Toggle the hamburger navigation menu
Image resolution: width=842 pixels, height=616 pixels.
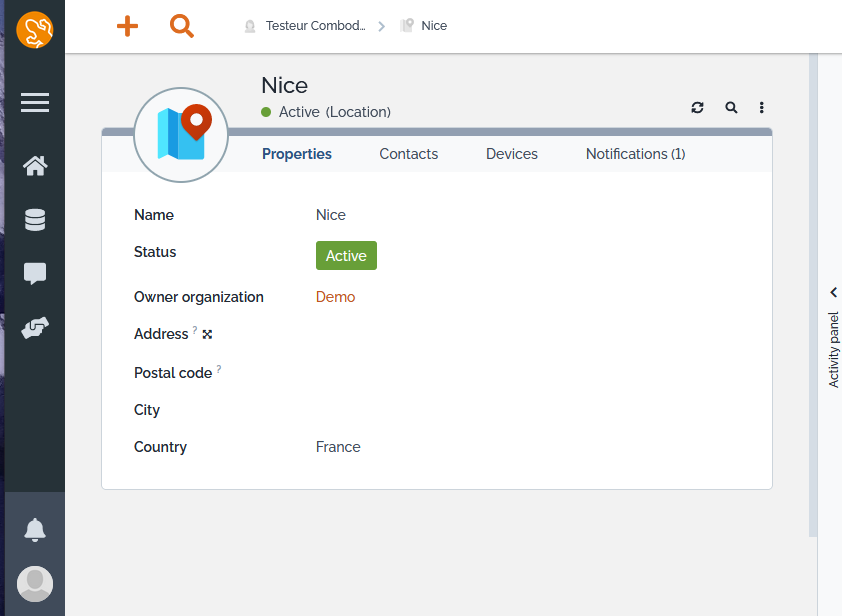tap(35, 103)
